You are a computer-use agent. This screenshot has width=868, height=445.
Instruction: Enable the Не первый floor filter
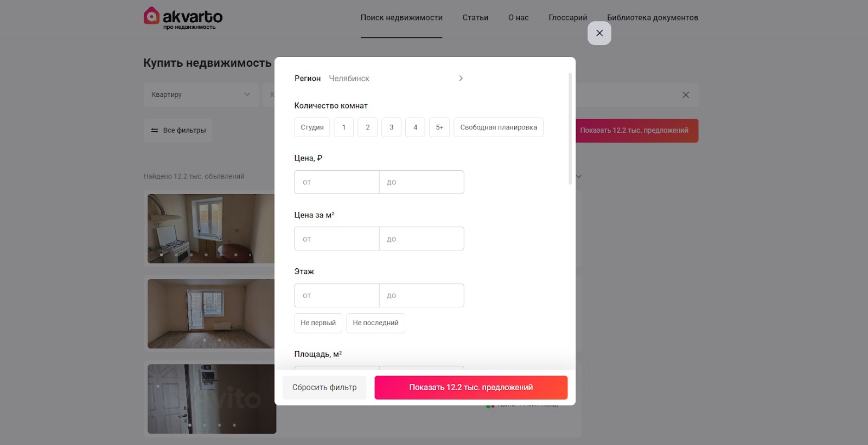[x=318, y=323]
